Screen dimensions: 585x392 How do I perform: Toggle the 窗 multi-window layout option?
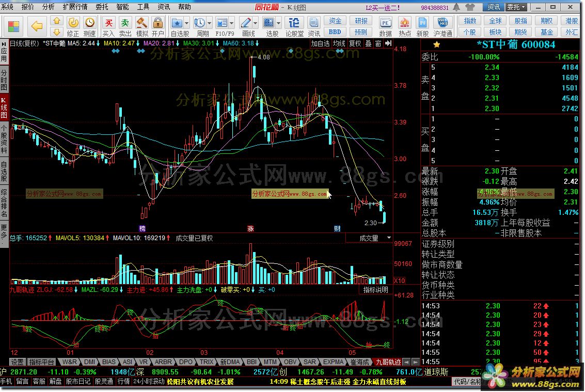click(x=378, y=43)
